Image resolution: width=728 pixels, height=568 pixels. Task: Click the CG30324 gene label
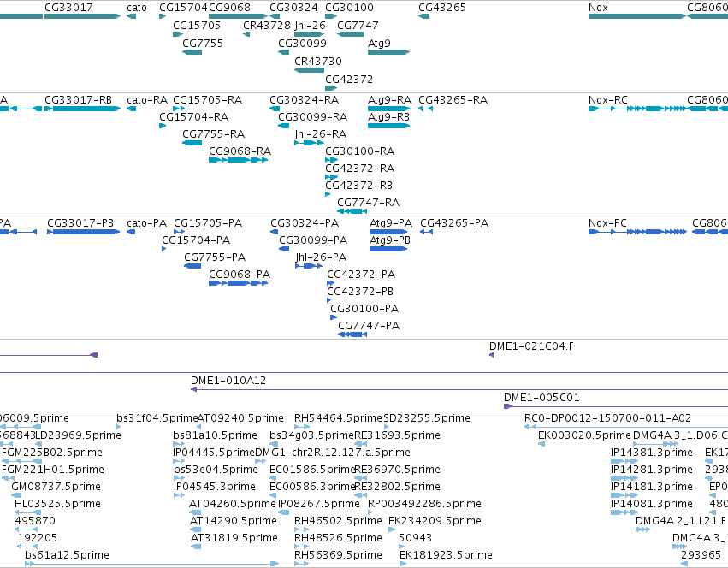[x=293, y=8]
